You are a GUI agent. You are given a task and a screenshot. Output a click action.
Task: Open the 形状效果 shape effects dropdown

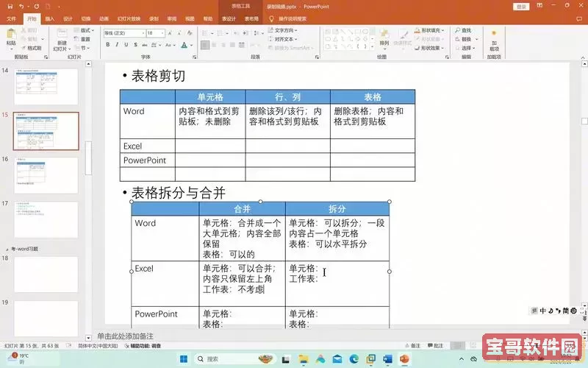point(429,48)
